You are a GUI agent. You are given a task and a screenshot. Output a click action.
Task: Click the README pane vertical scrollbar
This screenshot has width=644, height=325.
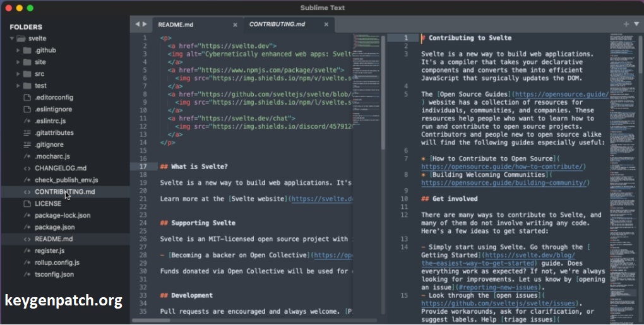click(383, 92)
